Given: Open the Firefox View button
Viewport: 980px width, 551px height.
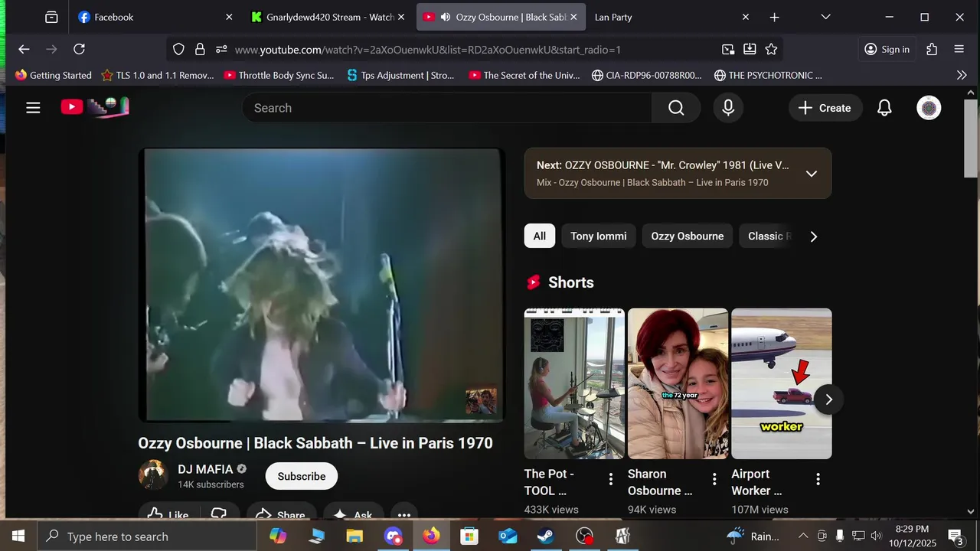Looking at the screenshot, I should [x=51, y=17].
